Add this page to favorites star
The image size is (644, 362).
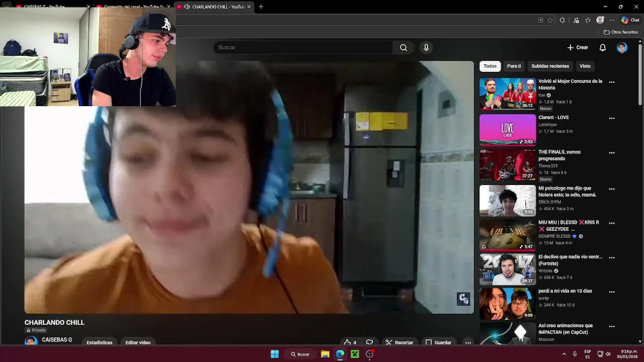pyautogui.click(x=550, y=20)
